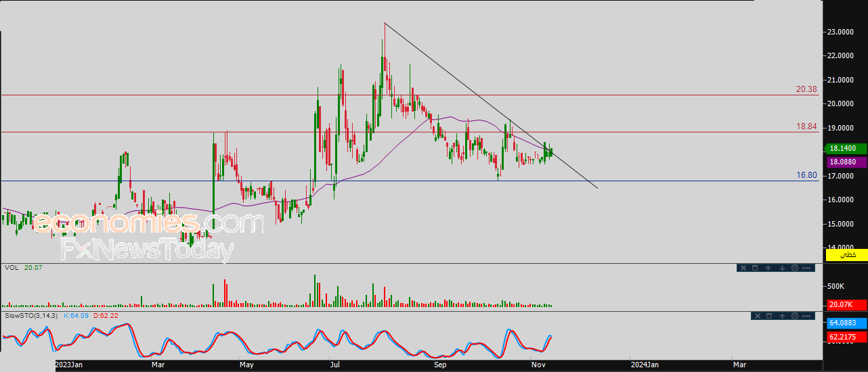The height and width of the screenshot is (372, 868).
Task: Click the D:62.22 stochastic value
Action: [x=105, y=315]
